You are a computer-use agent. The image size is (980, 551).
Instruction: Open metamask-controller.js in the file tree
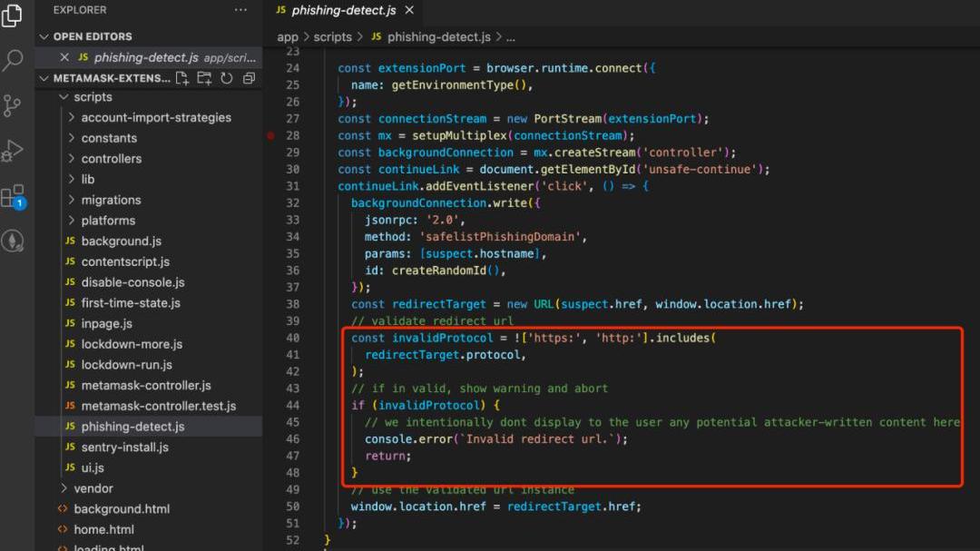point(145,386)
